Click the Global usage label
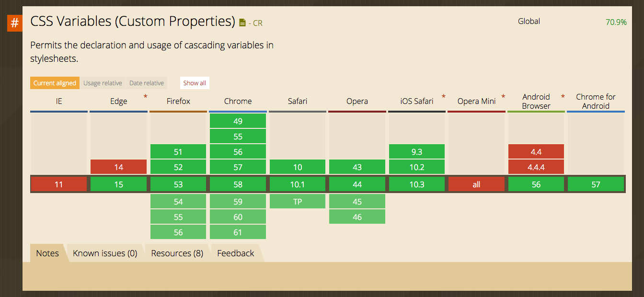The width and height of the screenshot is (644, 297). 529,21
